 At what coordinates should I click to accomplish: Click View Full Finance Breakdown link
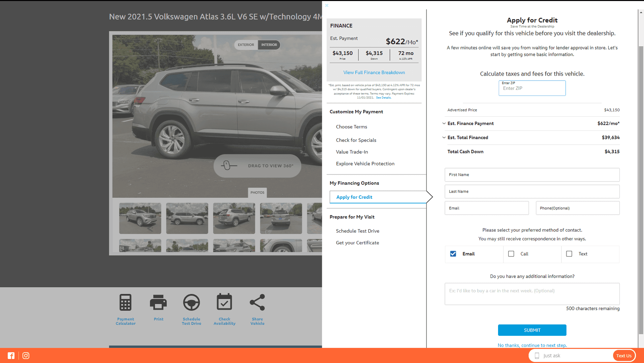point(374,72)
